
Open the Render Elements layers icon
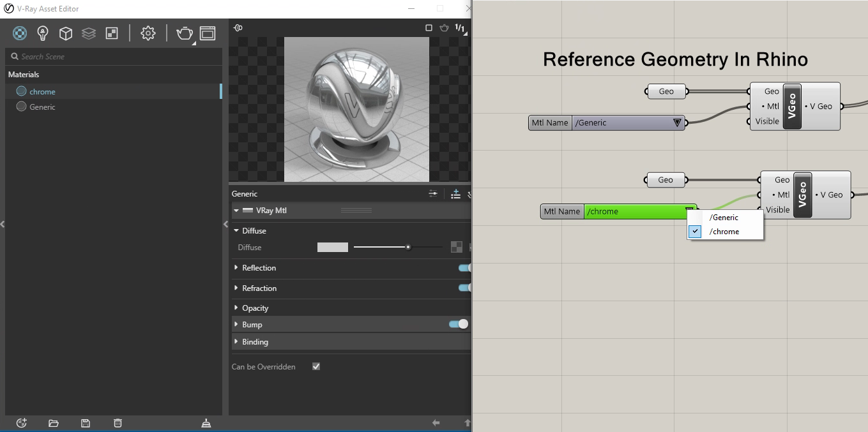coord(89,33)
